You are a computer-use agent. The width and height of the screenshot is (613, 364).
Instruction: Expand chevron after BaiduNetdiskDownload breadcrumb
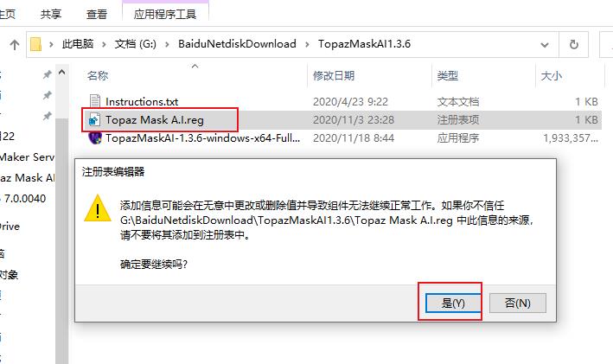click(307, 45)
